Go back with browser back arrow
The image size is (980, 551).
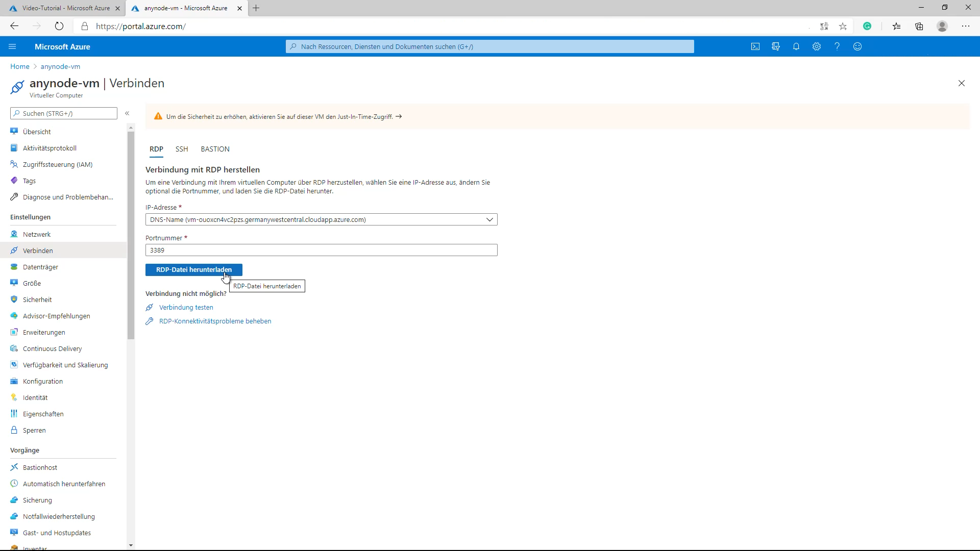pos(14,26)
